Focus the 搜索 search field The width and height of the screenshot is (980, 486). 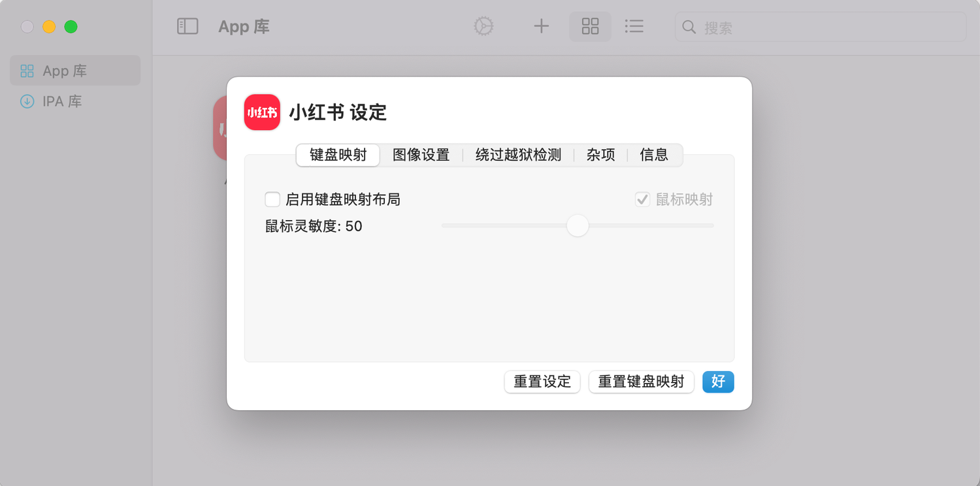821,27
